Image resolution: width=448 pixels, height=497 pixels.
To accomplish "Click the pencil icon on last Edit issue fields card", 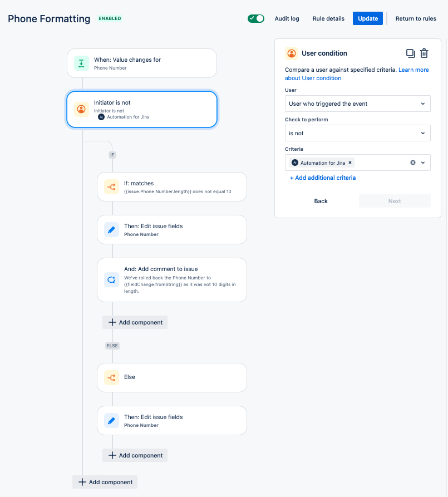I will 111,421.
